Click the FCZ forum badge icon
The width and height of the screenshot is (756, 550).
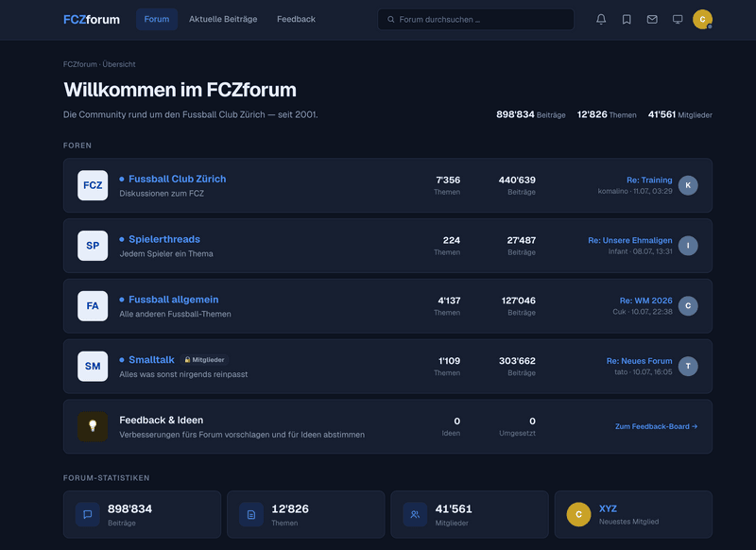pos(93,185)
